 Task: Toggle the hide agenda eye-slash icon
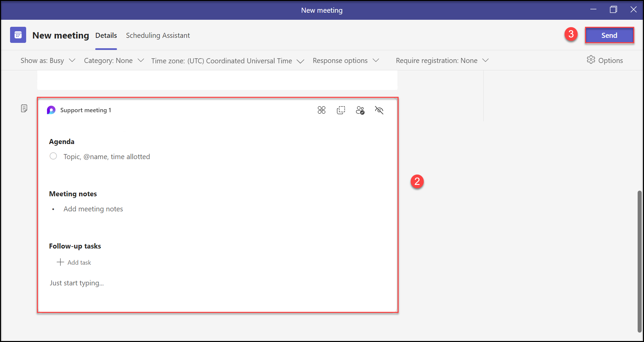(379, 110)
